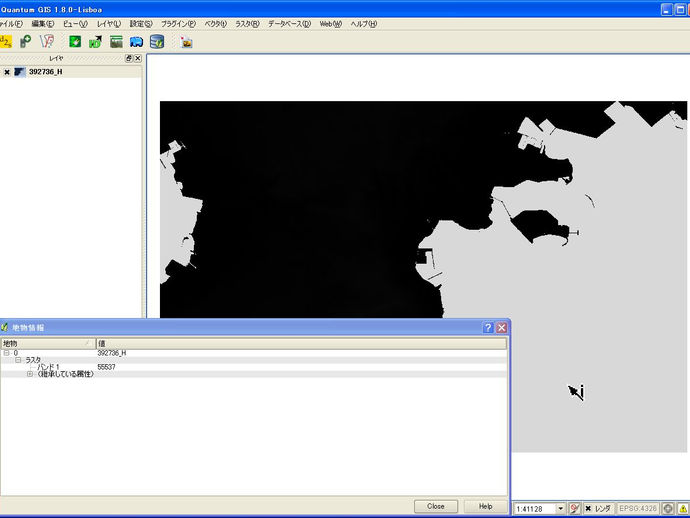This screenshot has width=690, height=518.
Task: Open the レイヤ(L) menu
Action: coord(108,24)
